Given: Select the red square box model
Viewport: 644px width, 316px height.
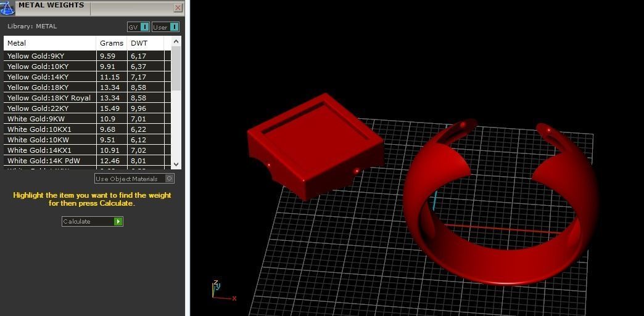Looking at the screenshot, I should (x=315, y=146).
